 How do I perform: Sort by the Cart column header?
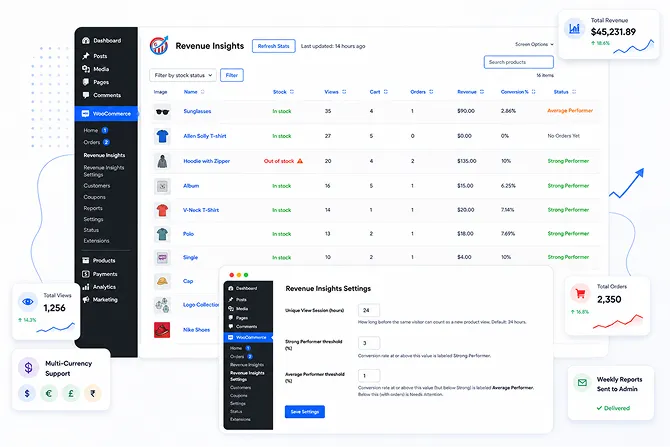pos(379,92)
